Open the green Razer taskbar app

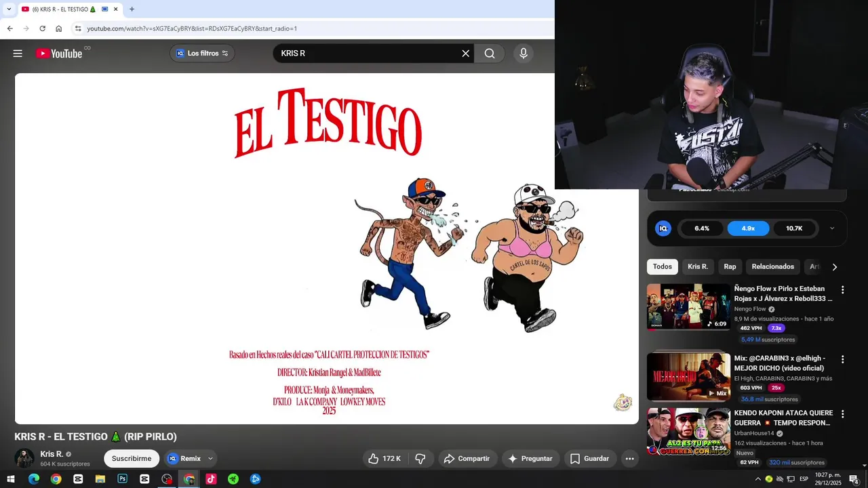point(233,479)
